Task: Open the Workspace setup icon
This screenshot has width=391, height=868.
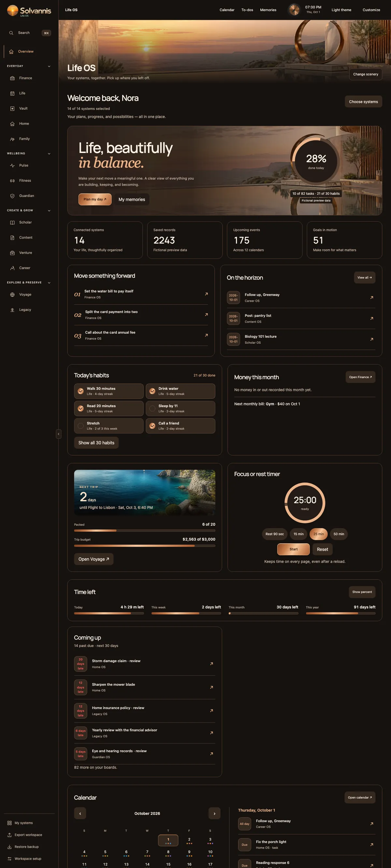Action: [9, 859]
